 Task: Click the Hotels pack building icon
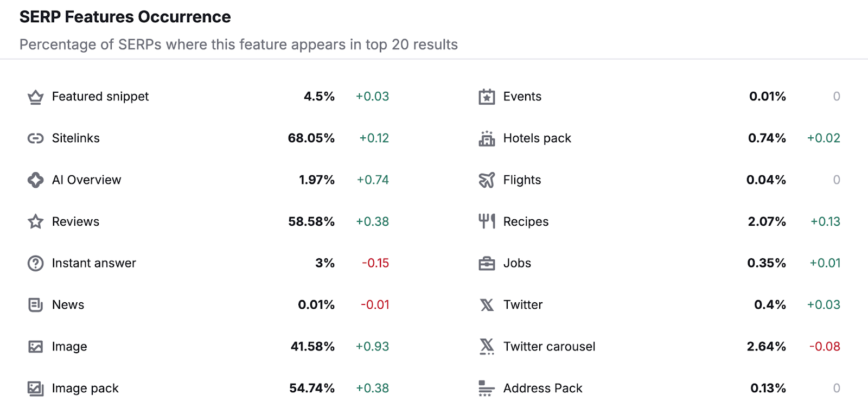pyautogui.click(x=487, y=138)
